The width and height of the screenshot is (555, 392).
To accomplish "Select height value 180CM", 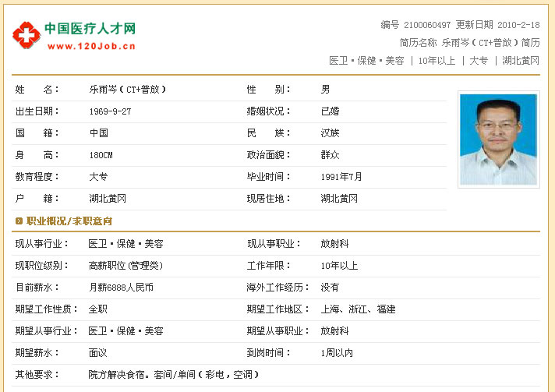I will [101, 155].
